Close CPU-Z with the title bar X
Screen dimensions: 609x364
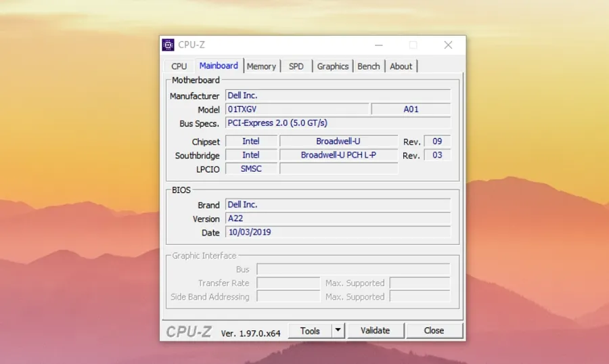click(x=448, y=45)
